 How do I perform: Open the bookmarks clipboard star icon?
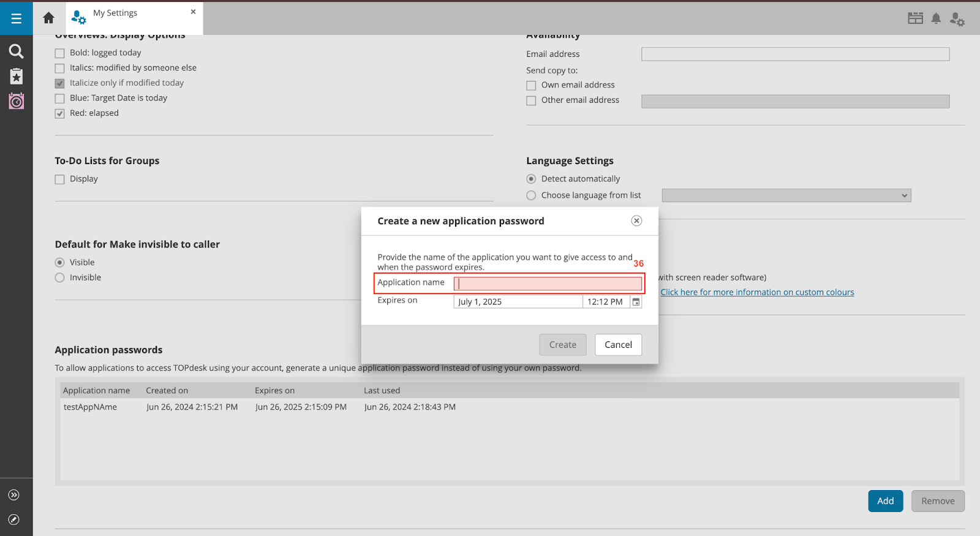point(17,76)
